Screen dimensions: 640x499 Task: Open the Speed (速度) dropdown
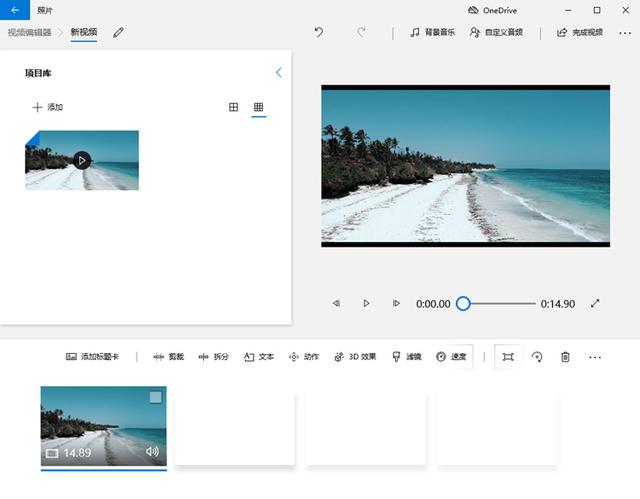tap(452, 357)
